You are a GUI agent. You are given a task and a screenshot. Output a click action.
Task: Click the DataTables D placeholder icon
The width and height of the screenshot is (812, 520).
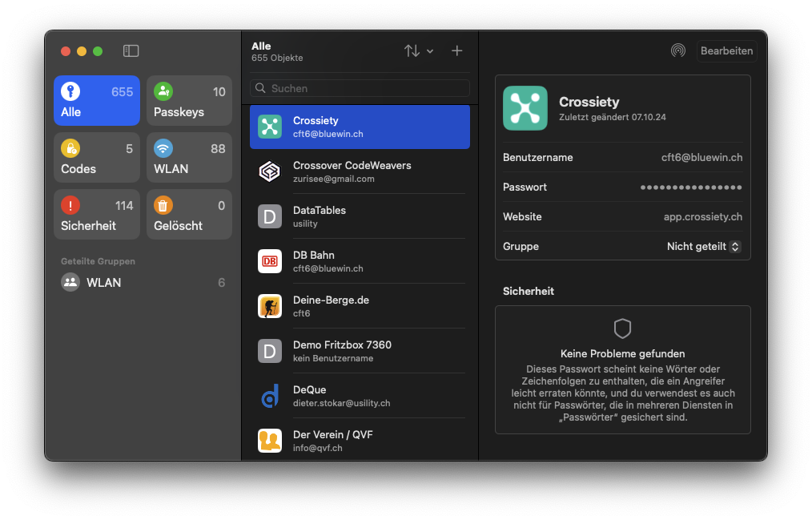click(270, 216)
